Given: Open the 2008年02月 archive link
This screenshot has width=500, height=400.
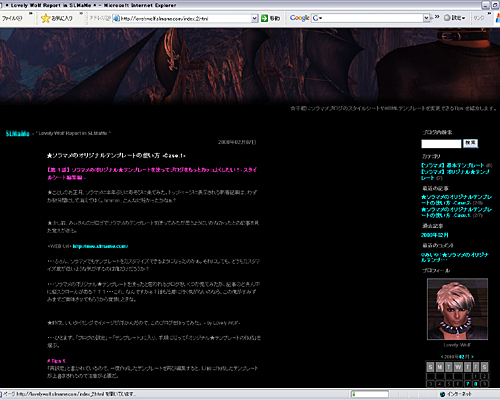Looking at the screenshot, I should click(435, 235).
